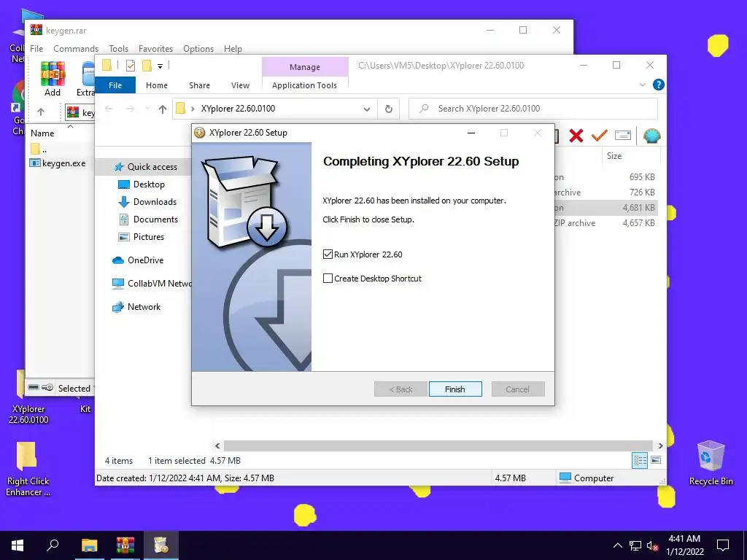
Task: Go forward in File Explorer
Action: click(130, 109)
